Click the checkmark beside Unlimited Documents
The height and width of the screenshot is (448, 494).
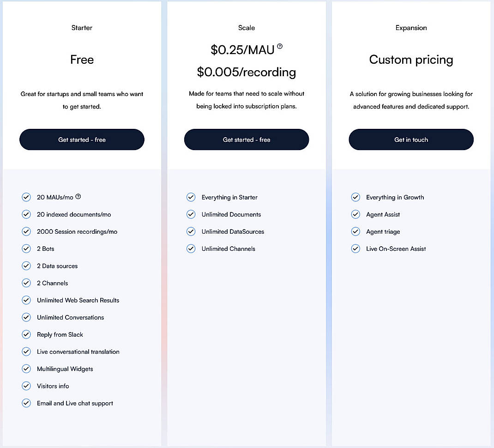pos(191,214)
